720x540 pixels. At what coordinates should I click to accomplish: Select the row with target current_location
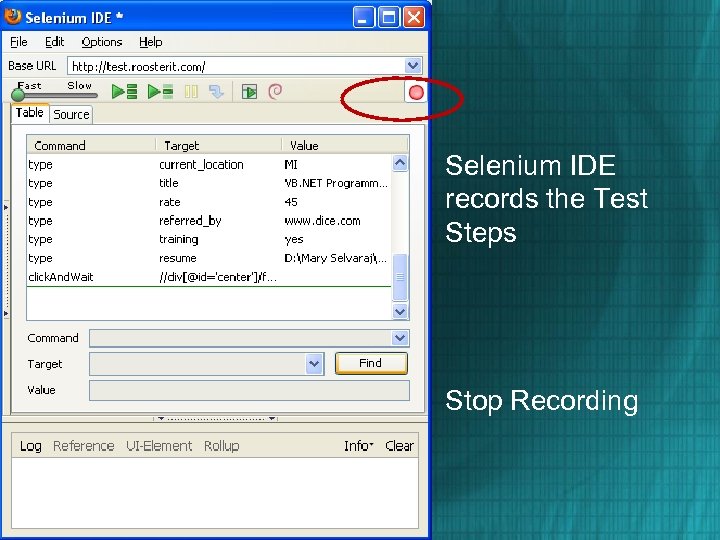click(x=209, y=164)
